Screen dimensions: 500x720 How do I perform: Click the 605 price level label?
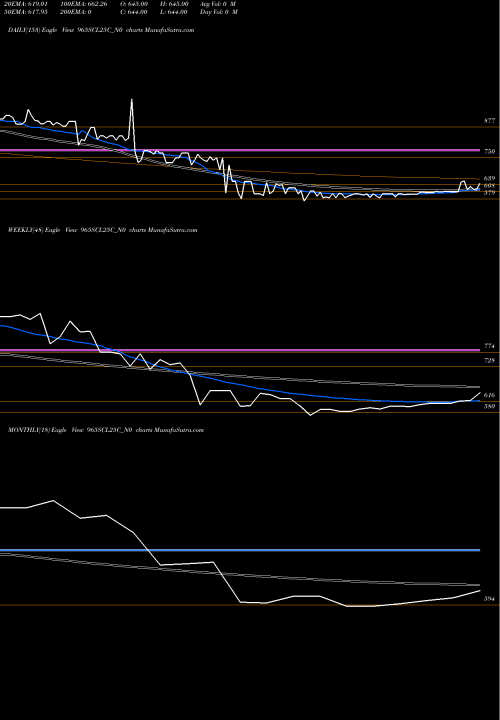(x=489, y=186)
